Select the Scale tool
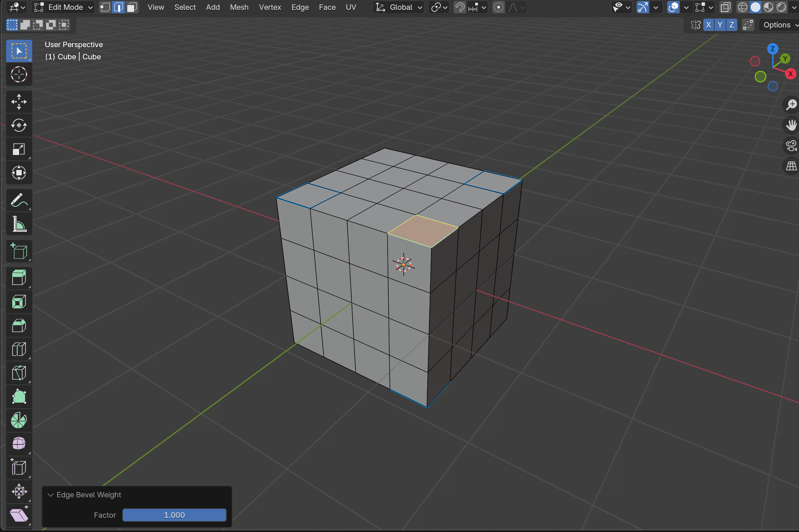Screen dimensions: 799x532 (x=19, y=149)
